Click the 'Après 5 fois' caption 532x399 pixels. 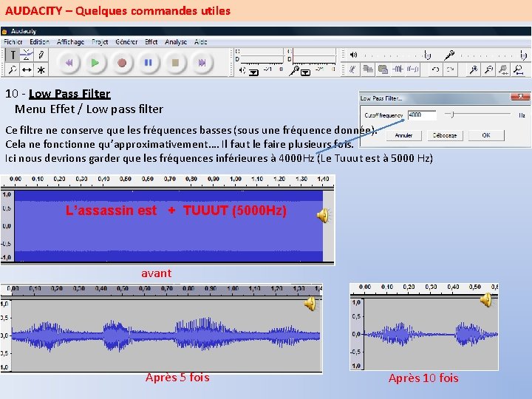point(177,378)
